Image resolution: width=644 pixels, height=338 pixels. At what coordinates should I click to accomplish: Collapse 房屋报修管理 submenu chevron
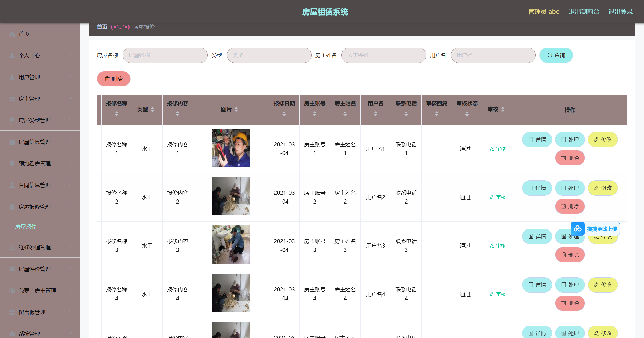click(x=70, y=206)
